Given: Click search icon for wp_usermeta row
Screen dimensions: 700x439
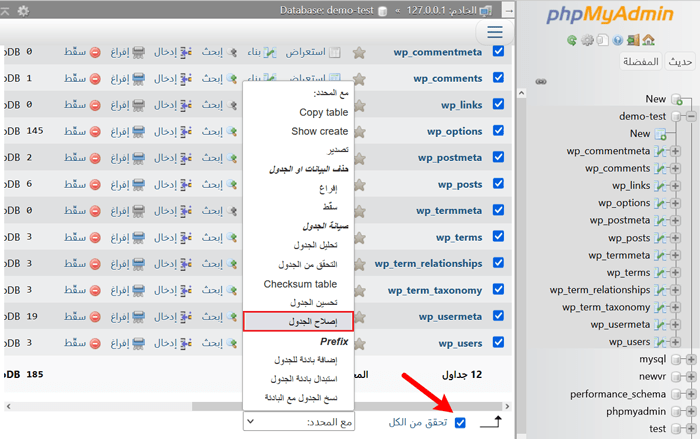Looking at the screenshot, I should [231, 317].
